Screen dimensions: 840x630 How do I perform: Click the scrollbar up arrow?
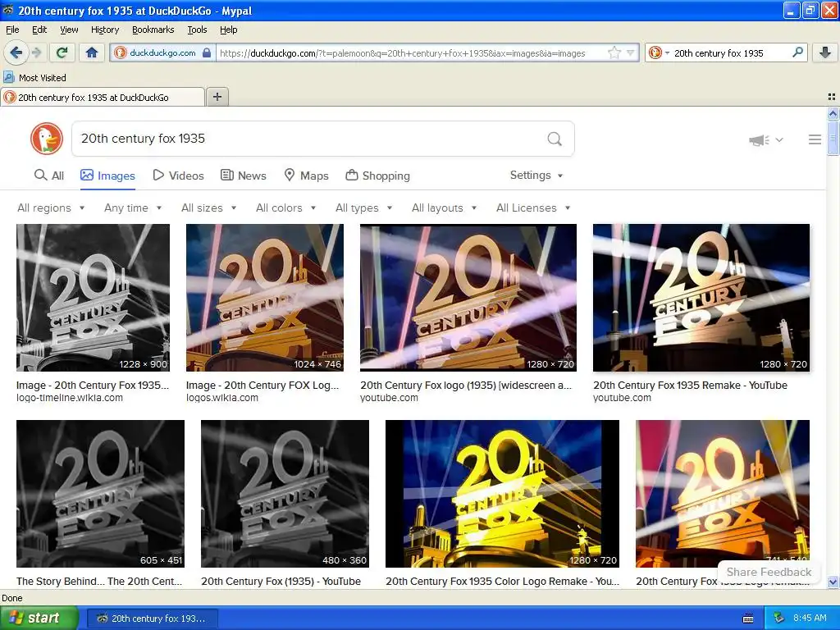[833, 113]
